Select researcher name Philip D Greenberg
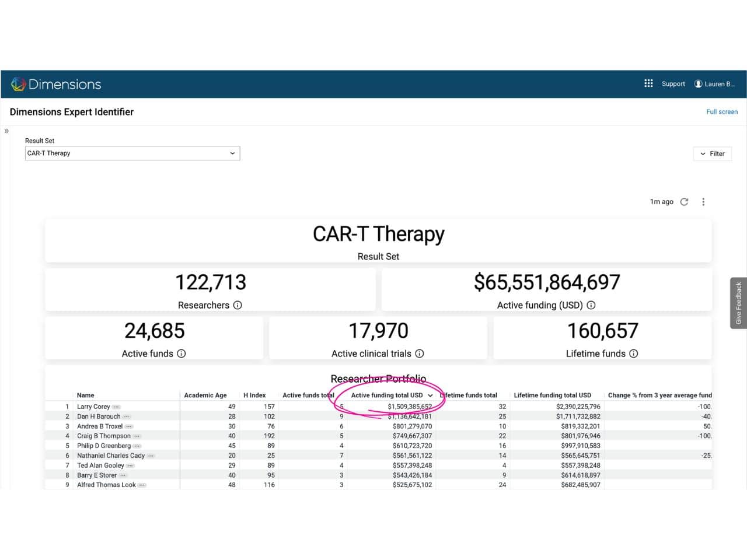The image size is (747, 560). 104,446
